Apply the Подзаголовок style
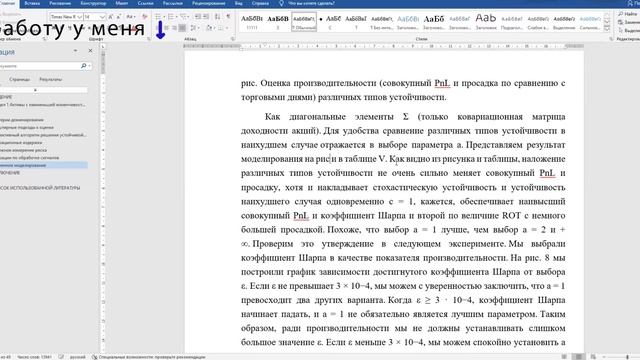The width and height of the screenshot is (640, 360). [x=512, y=22]
